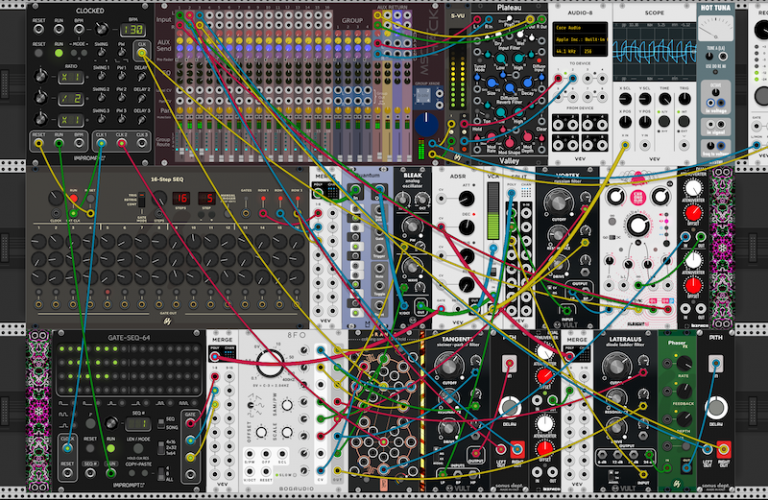Click the FEEDBACK knob on Phaser
Screen dimensions: 768x500
pos(684,391)
